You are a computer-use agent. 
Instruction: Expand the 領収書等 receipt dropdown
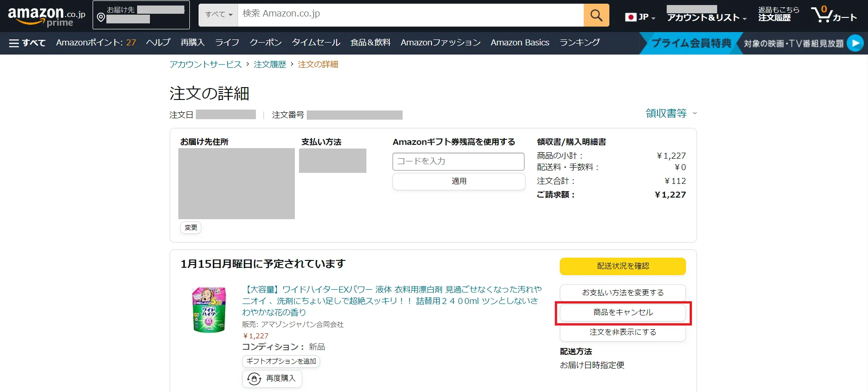(671, 113)
